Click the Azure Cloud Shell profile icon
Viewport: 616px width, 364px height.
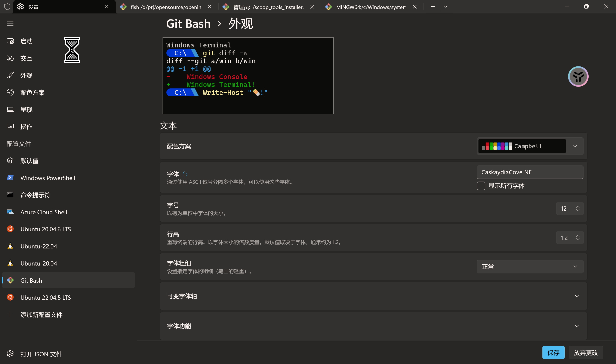[x=10, y=212]
